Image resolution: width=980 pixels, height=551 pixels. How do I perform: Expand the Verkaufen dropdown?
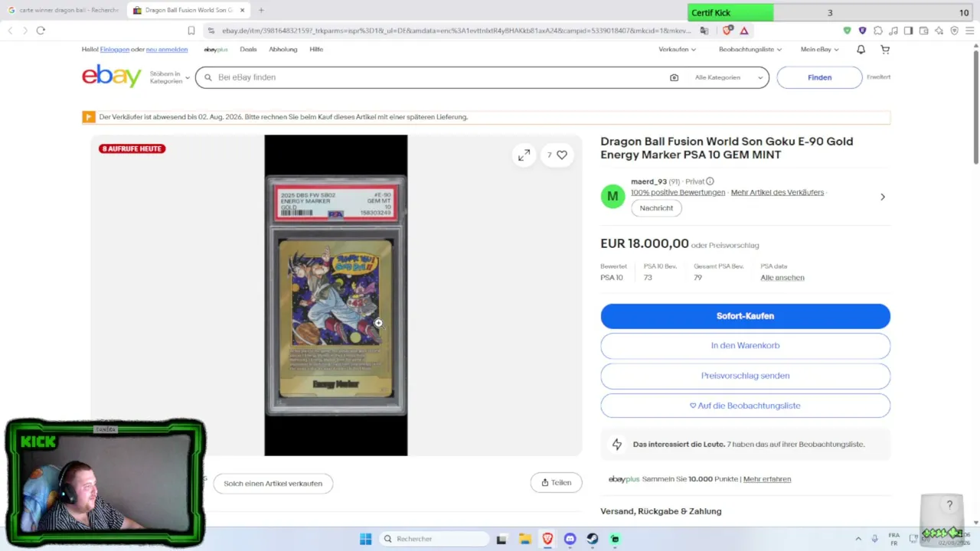tap(678, 49)
